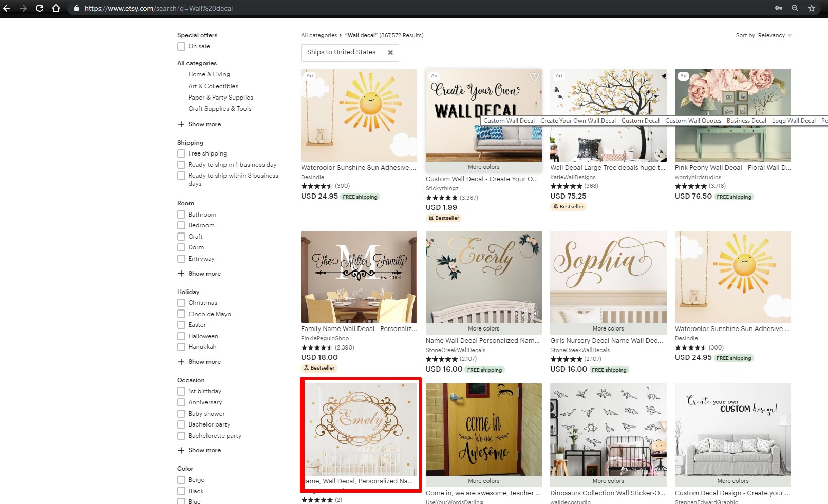This screenshot has height=504, width=828.
Task: Go to the browser home page icon
Action: pos(56,8)
